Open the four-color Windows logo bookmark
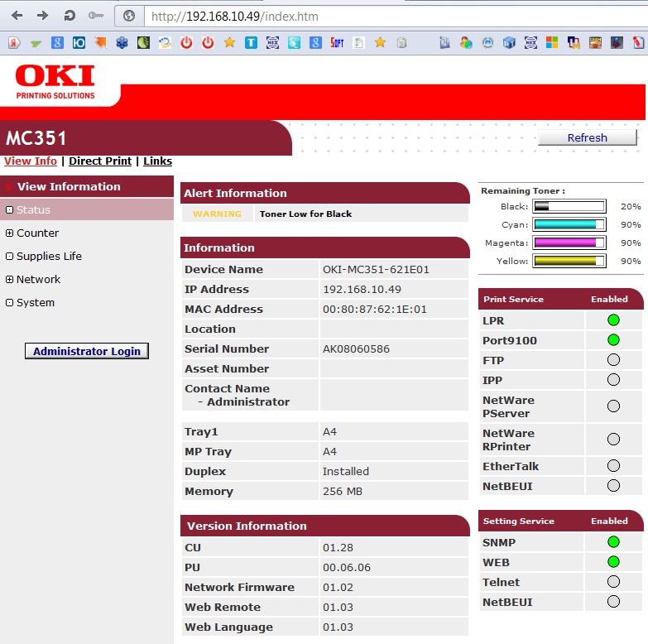This screenshot has width=648, height=644. 552,42
